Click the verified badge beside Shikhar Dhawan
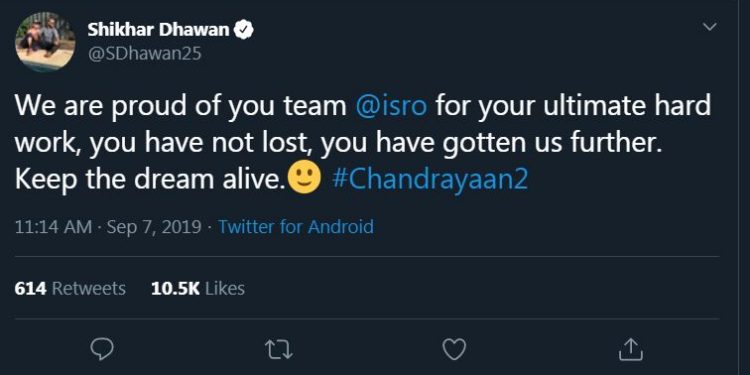Viewport: 750px width, 375px height. 243,30
